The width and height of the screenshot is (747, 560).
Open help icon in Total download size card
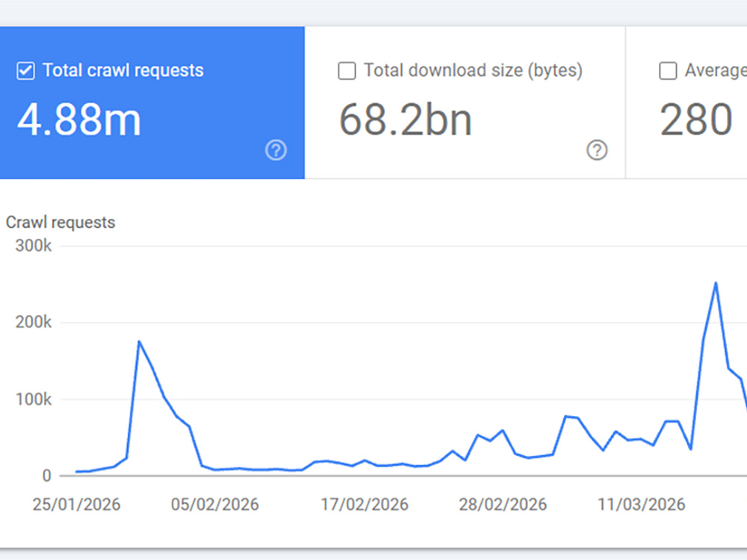(x=597, y=150)
